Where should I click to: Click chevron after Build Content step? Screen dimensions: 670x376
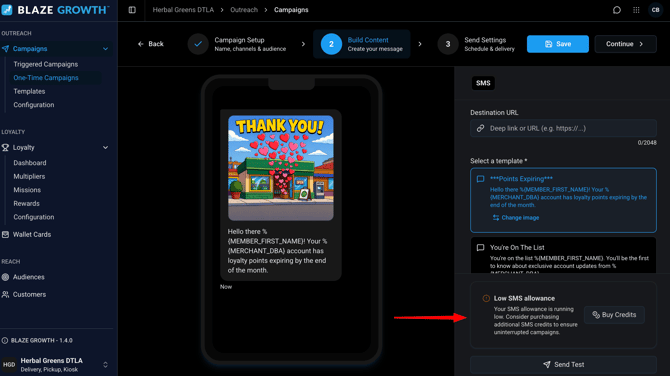click(420, 44)
